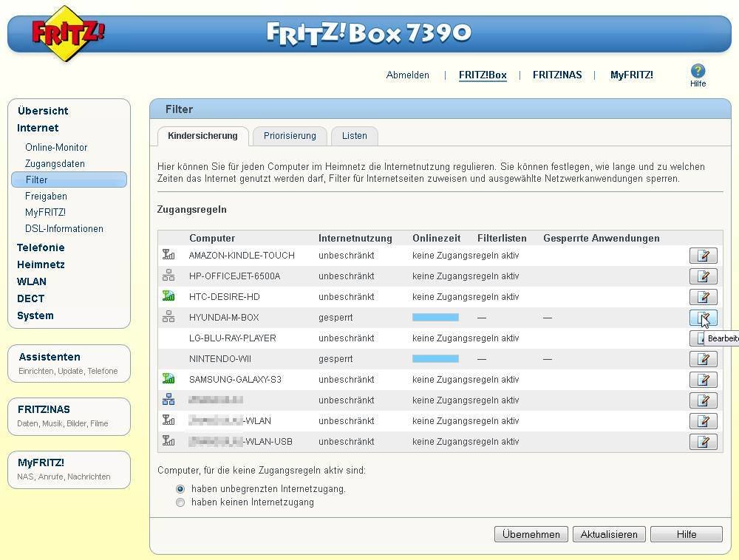Click green WLAN icon beside SAMSUNG-GALAXY-S3

[x=168, y=379]
